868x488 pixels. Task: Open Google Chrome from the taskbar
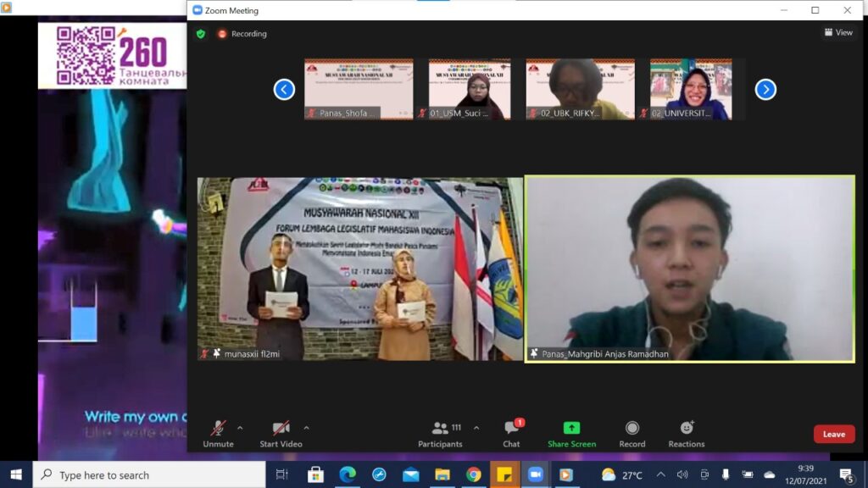(474, 474)
